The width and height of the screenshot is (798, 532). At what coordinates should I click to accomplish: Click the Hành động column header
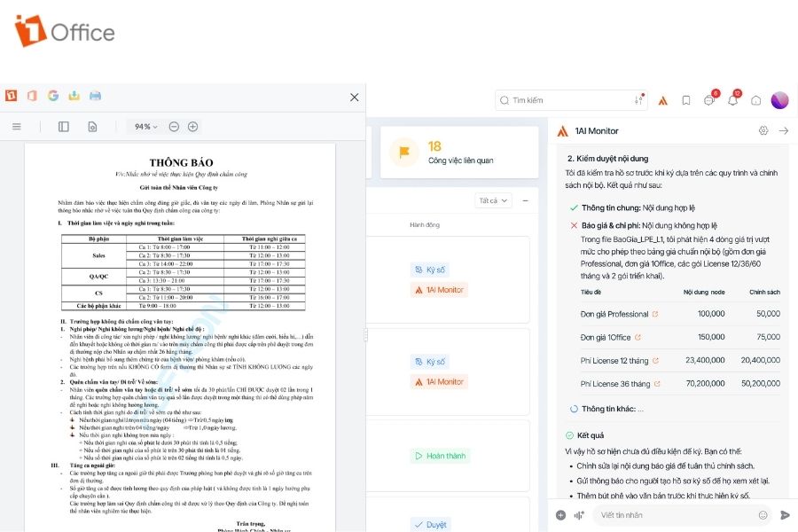click(x=425, y=224)
